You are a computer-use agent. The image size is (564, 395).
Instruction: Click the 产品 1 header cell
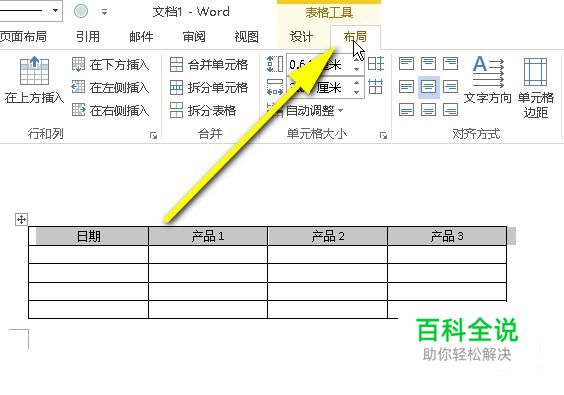click(x=208, y=236)
